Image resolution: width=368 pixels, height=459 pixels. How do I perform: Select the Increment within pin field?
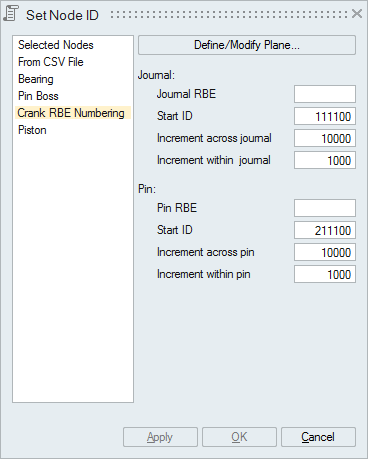325,274
